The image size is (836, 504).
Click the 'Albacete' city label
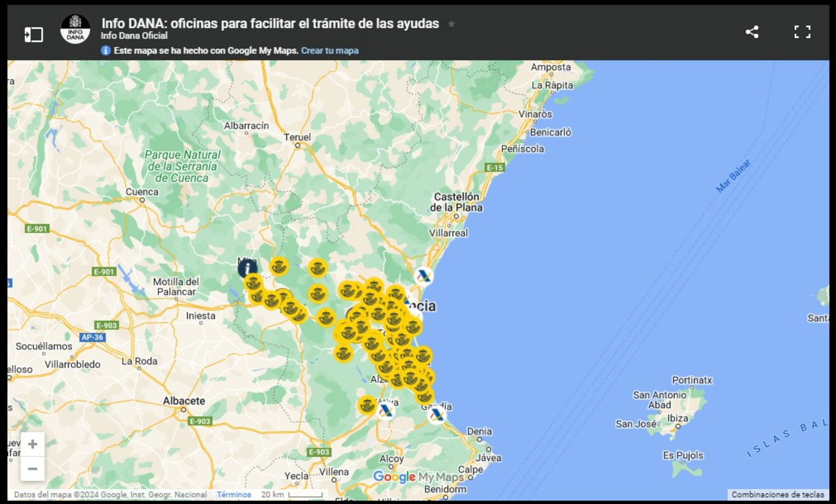(x=184, y=401)
